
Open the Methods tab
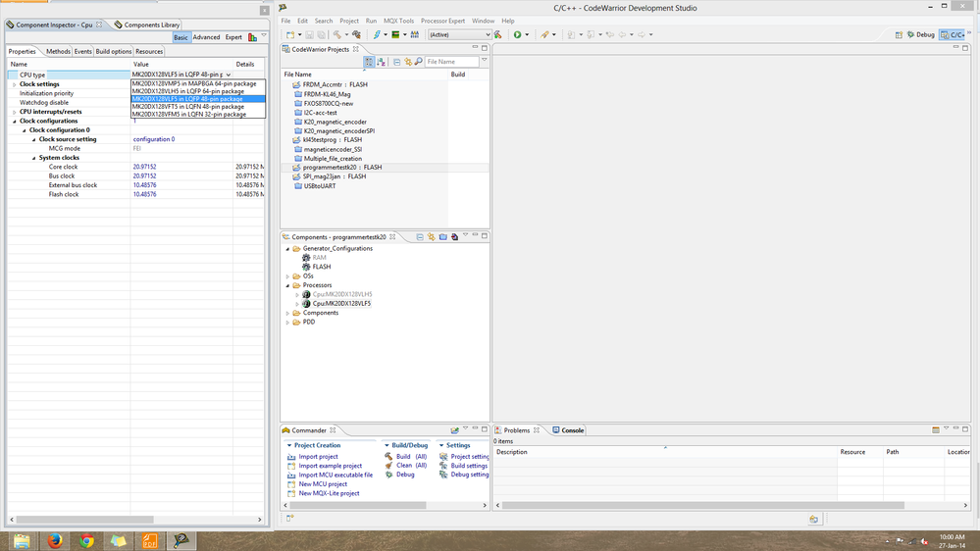58,52
